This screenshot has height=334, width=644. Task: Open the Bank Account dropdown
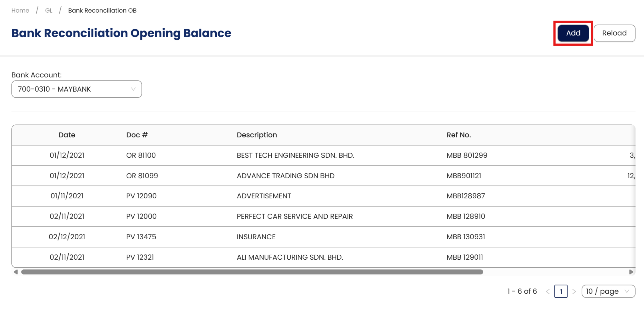coord(77,89)
